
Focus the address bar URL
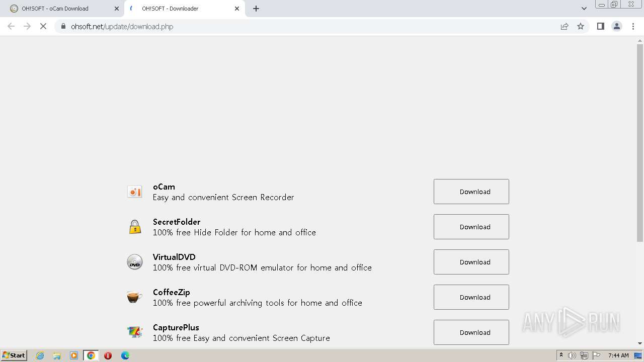click(122, 26)
